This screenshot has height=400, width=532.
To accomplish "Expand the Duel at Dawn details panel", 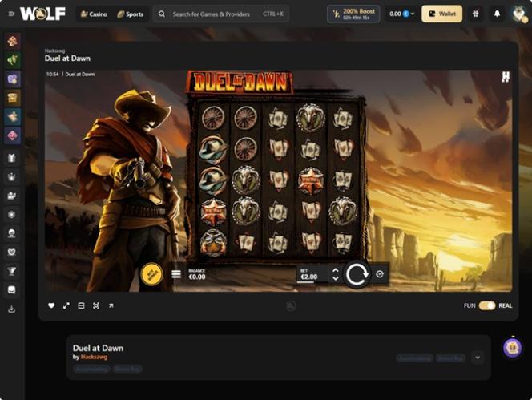I will tap(478, 358).
